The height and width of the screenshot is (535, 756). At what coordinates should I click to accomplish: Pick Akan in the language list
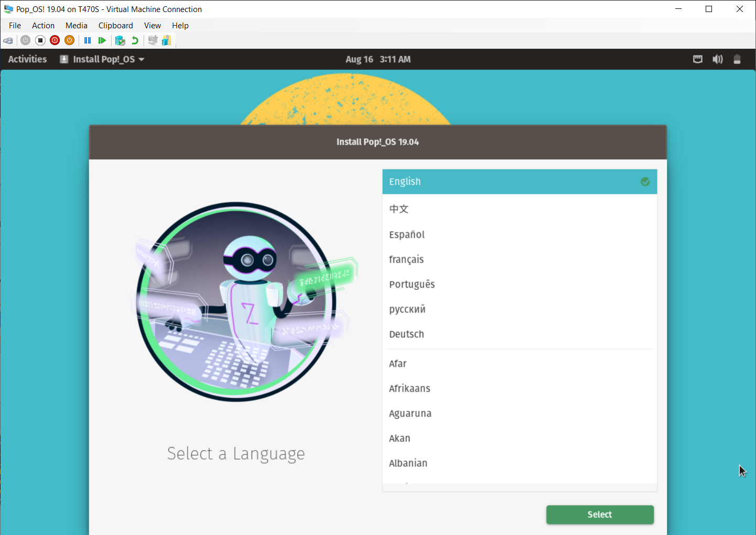click(520, 438)
